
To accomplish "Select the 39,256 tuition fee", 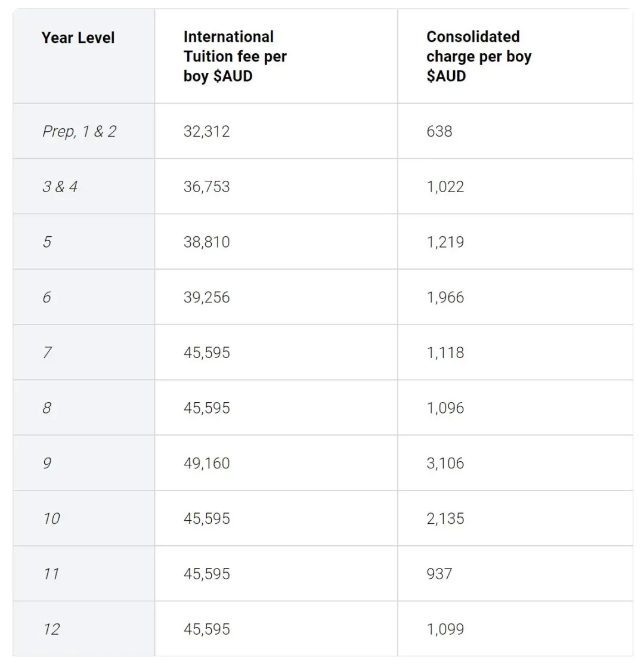I will [x=206, y=297].
